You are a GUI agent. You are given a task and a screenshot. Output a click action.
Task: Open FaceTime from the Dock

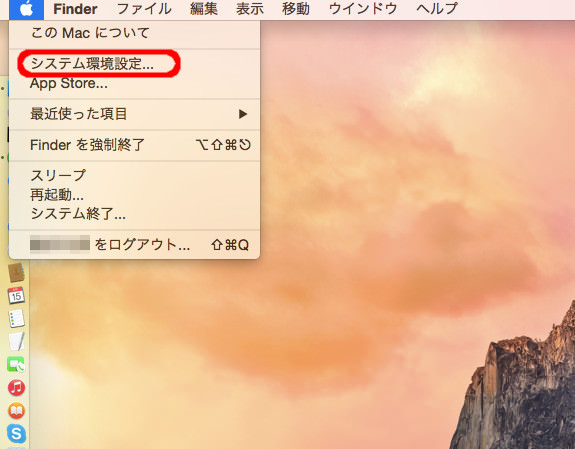coord(16,365)
